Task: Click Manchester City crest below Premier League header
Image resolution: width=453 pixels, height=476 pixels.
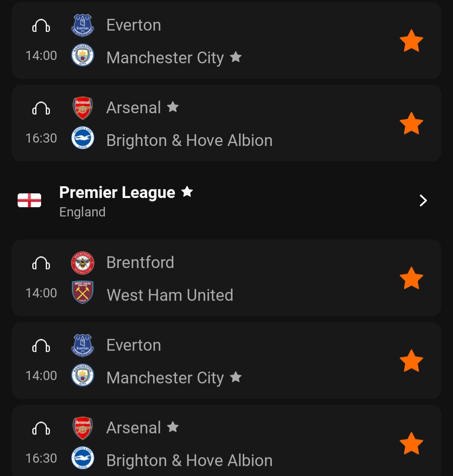Action: 83,375
